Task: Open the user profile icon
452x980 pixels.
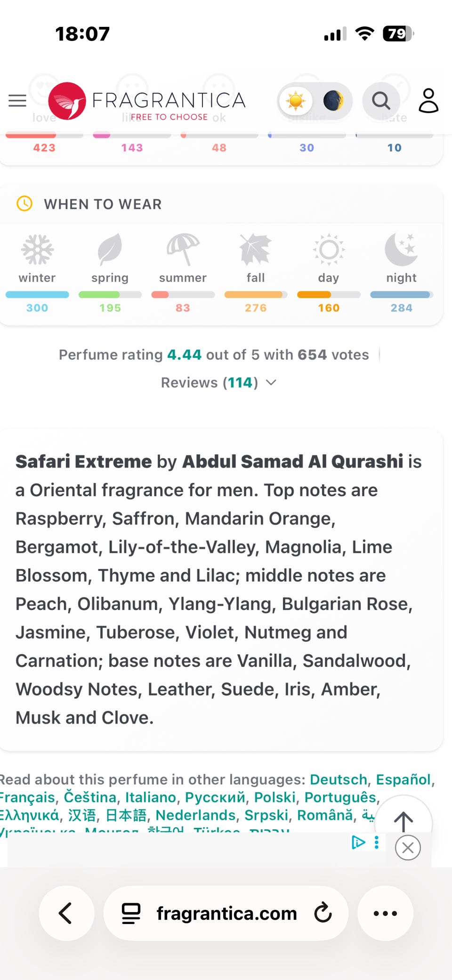Action: [428, 100]
